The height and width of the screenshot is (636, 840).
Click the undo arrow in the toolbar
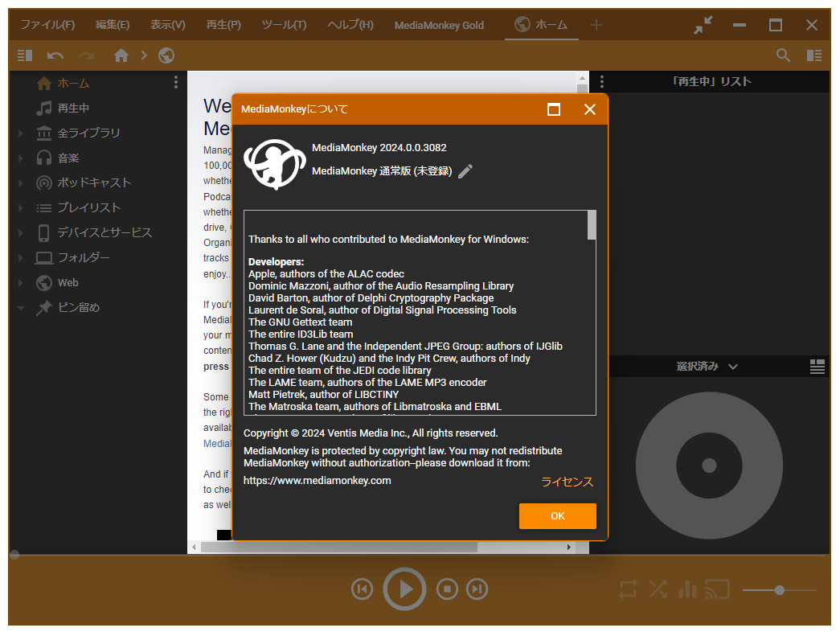(x=54, y=55)
